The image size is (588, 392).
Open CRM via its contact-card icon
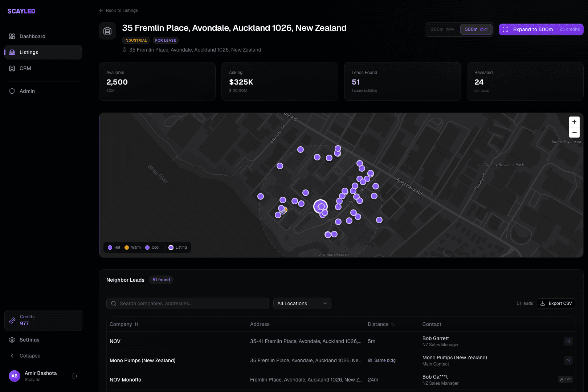12,68
